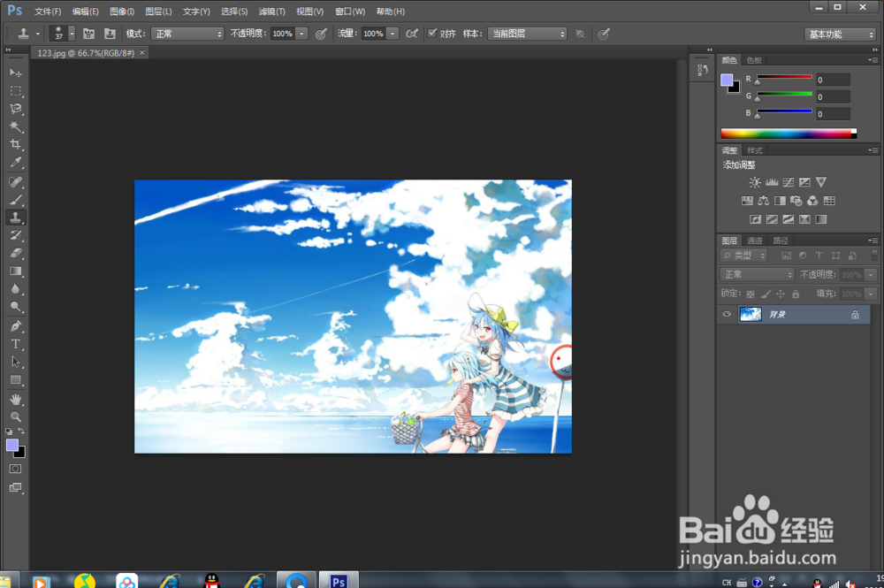Open the 文件(F) menu
Image resolution: width=884 pixels, height=588 pixels.
click(48, 11)
